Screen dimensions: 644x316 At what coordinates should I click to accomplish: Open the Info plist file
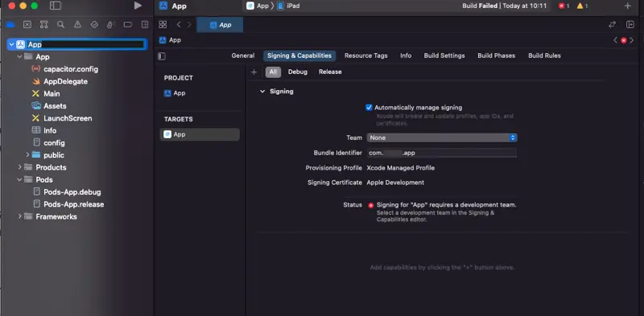pos(50,130)
